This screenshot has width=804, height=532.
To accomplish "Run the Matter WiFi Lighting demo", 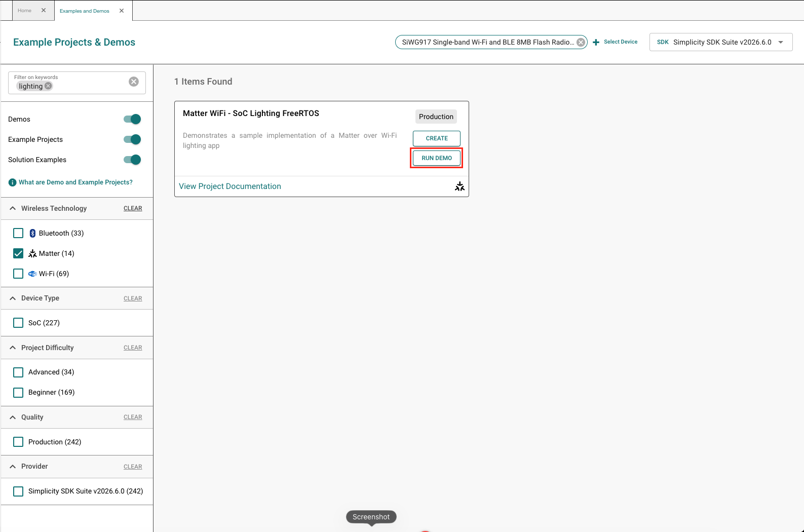I will click(437, 158).
